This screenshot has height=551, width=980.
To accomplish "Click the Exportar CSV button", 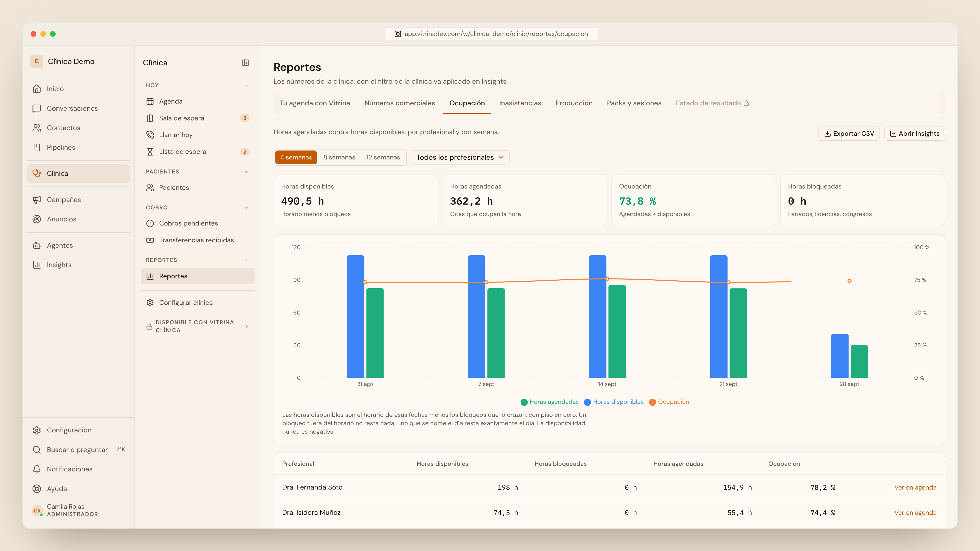I will [x=849, y=133].
